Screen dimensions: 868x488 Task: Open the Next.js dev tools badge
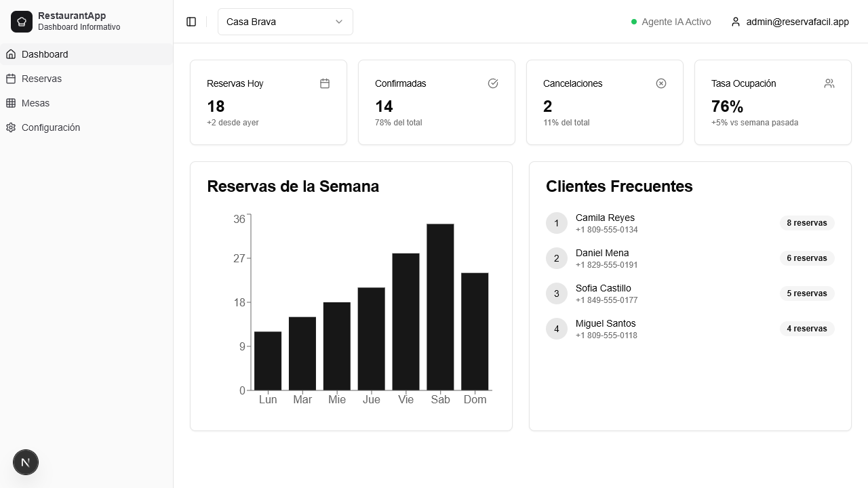coord(26,462)
